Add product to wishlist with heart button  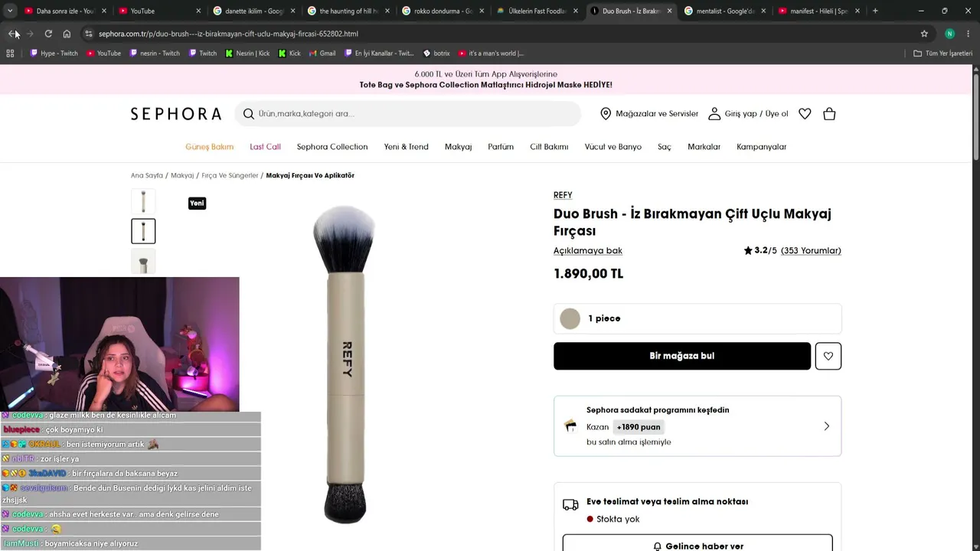click(828, 356)
